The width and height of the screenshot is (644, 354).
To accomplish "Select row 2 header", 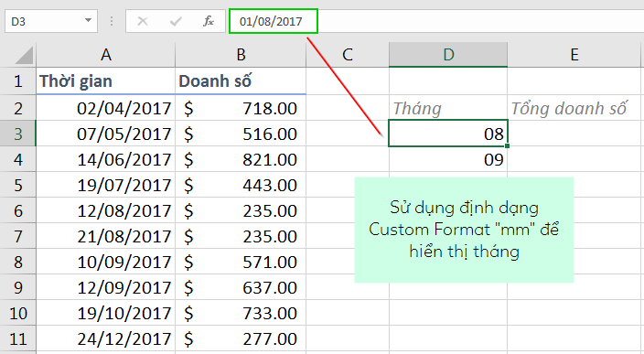I will 18,108.
